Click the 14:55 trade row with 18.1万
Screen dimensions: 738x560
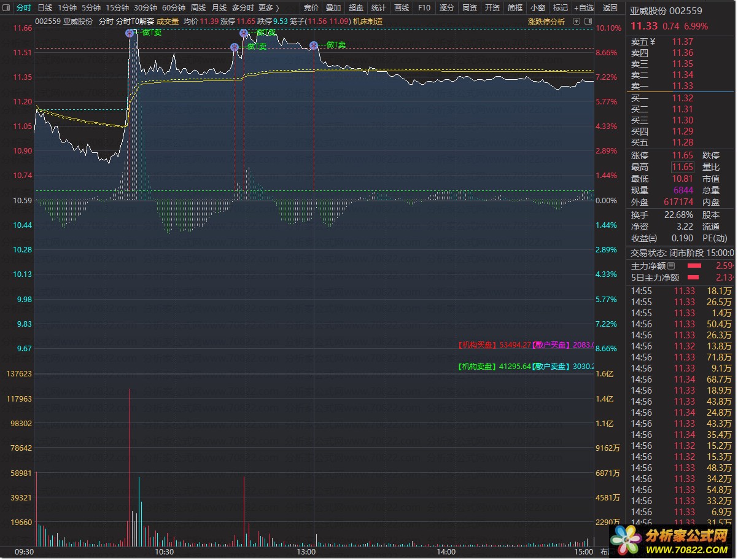point(682,291)
